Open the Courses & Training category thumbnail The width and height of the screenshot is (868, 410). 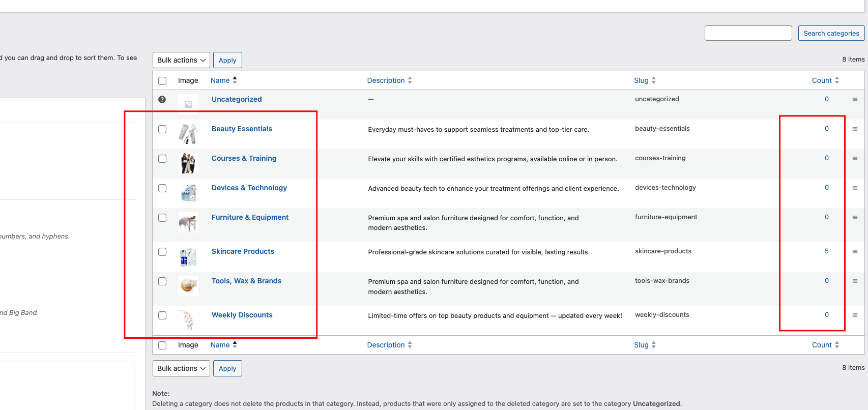[188, 163]
